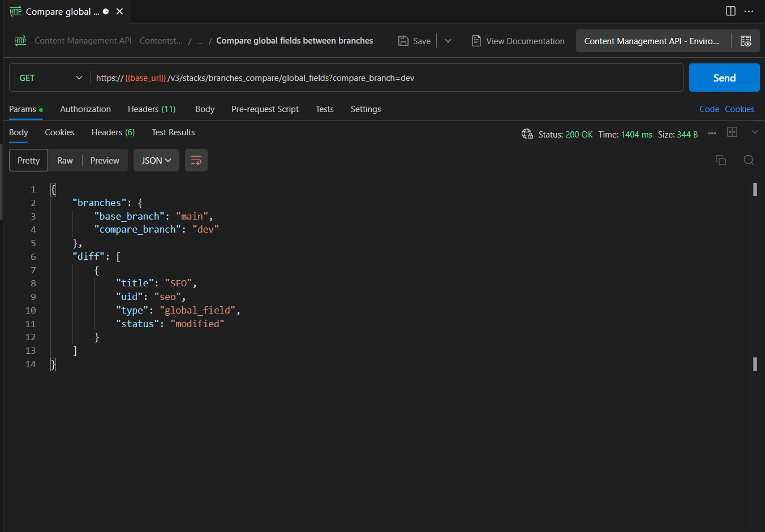Click the "title": "SEO" line

tap(156, 283)
